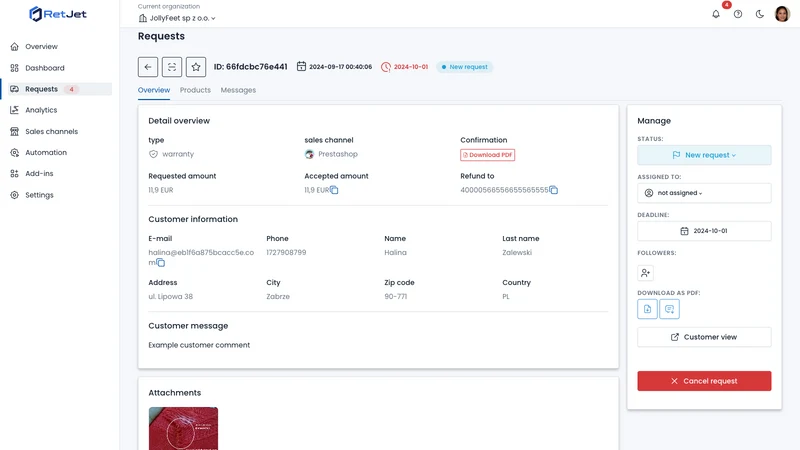Click the Add-ins sidebar icon
800x450 pixels.
coord(14,173)
